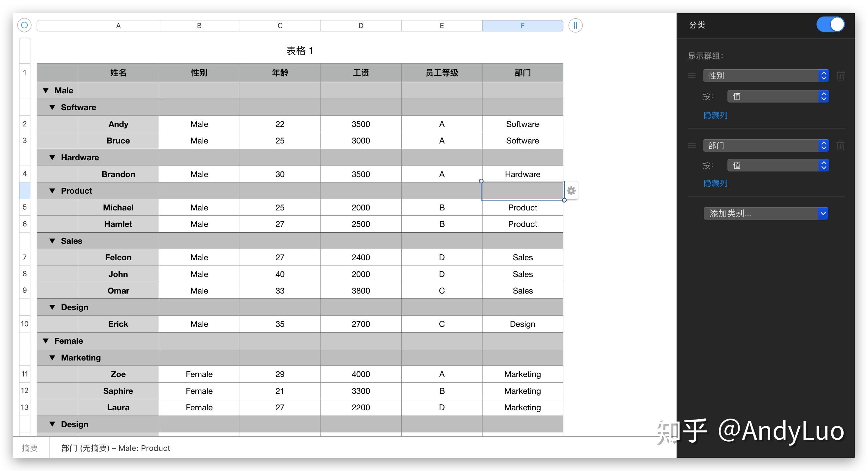Collapse the Male group
Screen dimensions: 868x471
(x=46, y=91)
